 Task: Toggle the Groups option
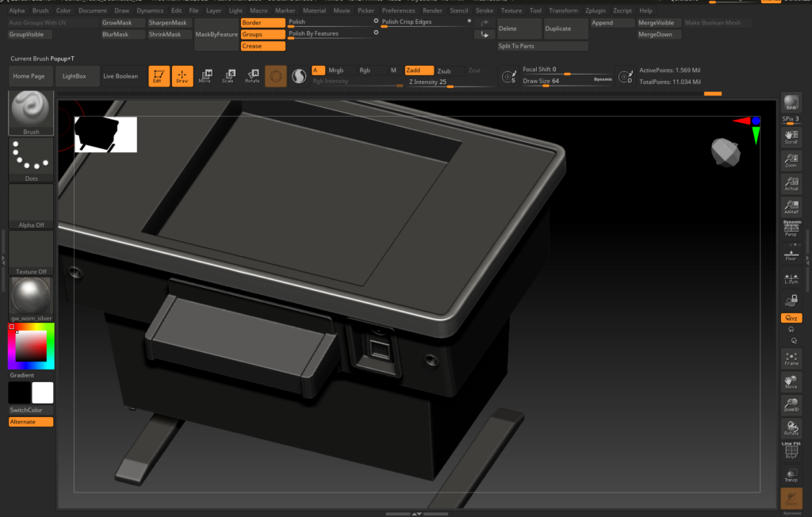[x=262, y=34]
